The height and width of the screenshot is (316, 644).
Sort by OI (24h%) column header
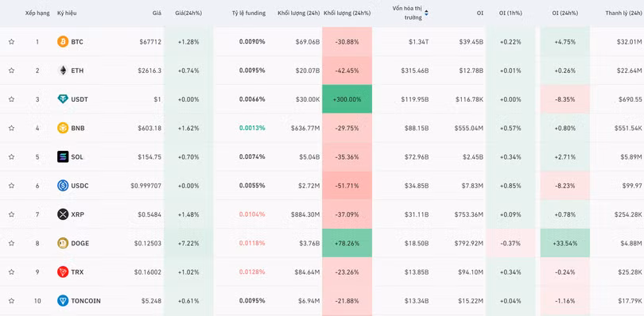[x=564, y=13]
